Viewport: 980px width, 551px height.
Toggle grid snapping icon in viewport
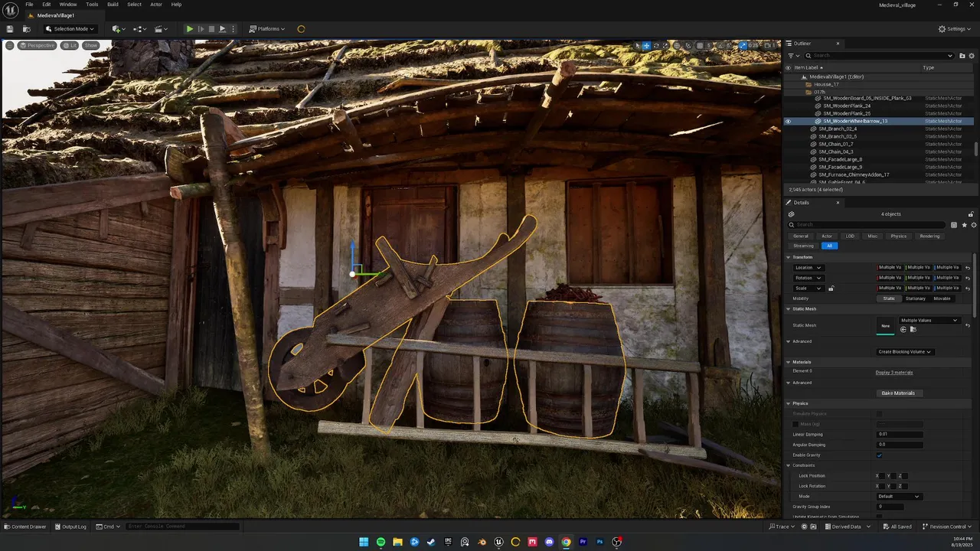click(x=700, y=46)
